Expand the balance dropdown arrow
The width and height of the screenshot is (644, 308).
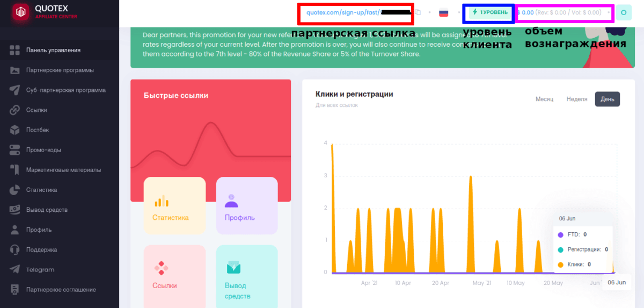click(609, 12)
